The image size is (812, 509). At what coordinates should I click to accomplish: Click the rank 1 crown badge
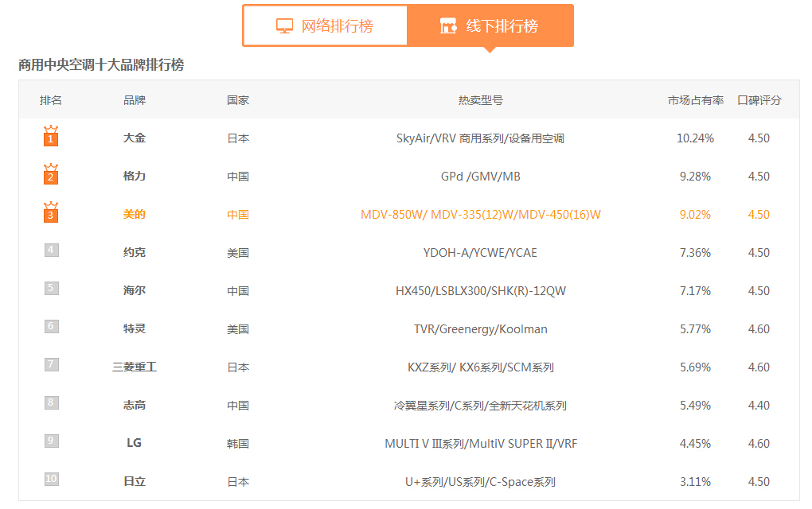(x=51, y=137)
